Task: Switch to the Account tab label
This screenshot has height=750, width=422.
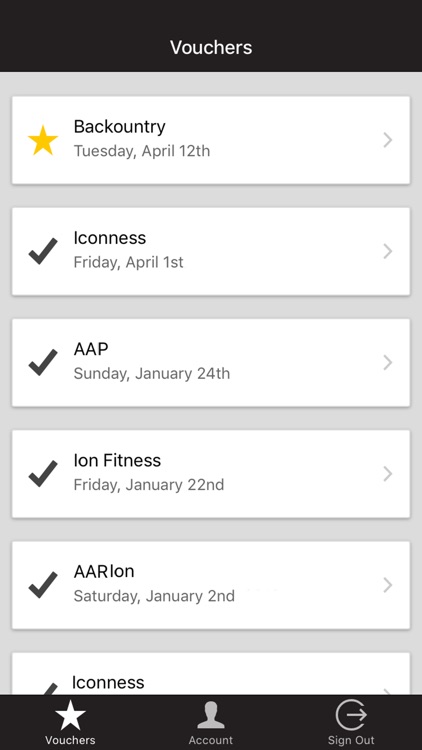Action: point(211,740)
